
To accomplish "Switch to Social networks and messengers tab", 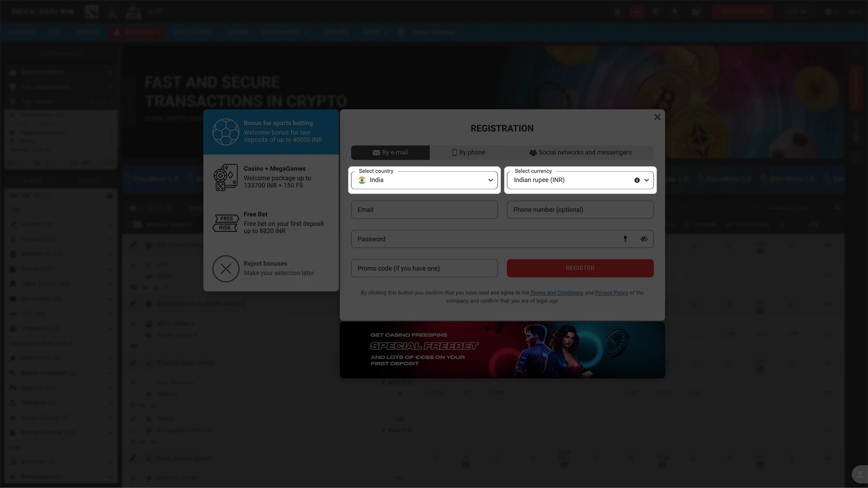I will pos(580,152).
